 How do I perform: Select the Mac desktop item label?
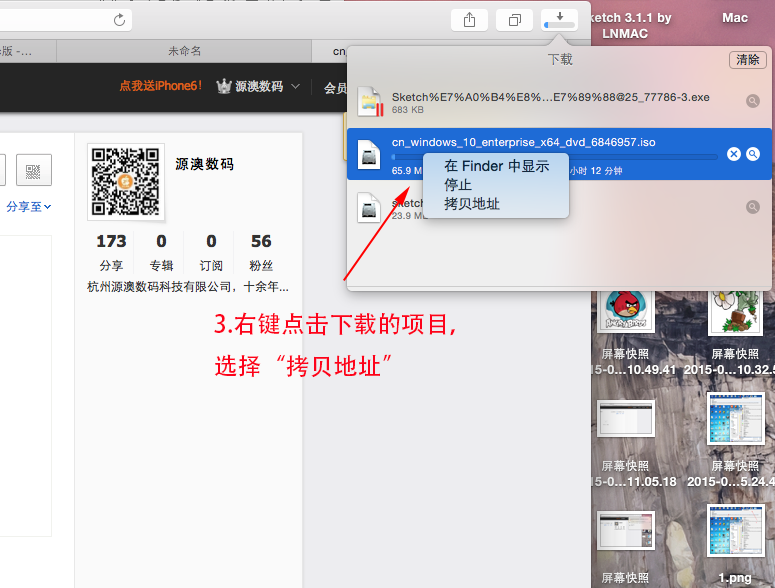click(x=735, y=18)
